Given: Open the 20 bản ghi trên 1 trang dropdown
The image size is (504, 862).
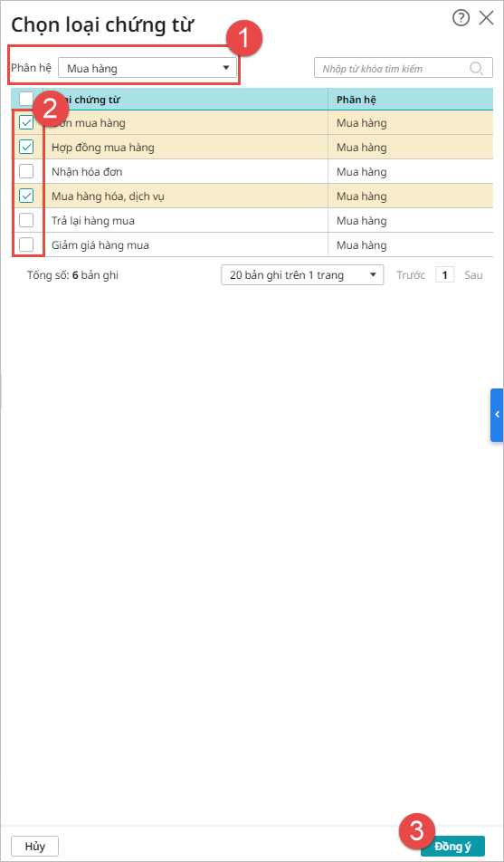Looking at the screenshot, I should coord(302,275).
